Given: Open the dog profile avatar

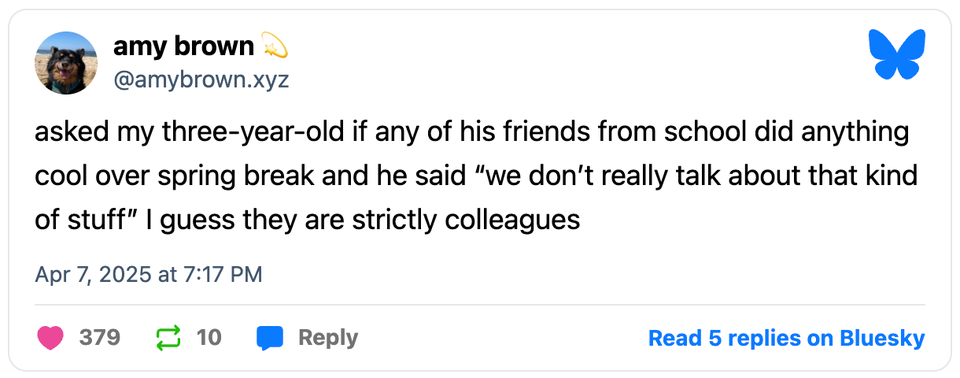Looking at the screenshot, I should (x=66, y=62).
